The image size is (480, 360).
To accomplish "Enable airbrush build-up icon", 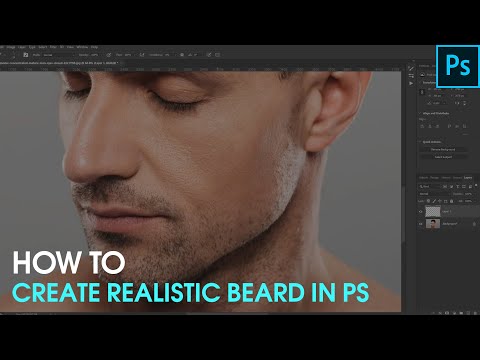I will [142, 55].
